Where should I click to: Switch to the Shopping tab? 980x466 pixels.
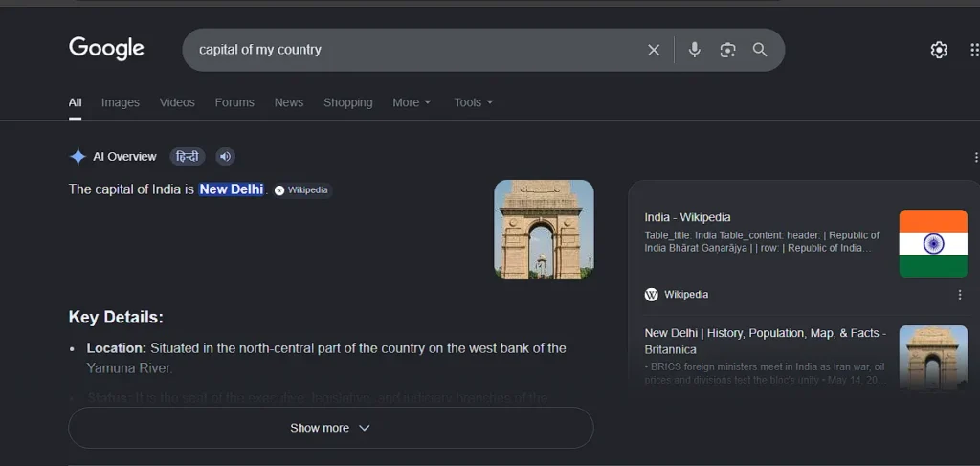pyautogui.click(x=348, y=102)
